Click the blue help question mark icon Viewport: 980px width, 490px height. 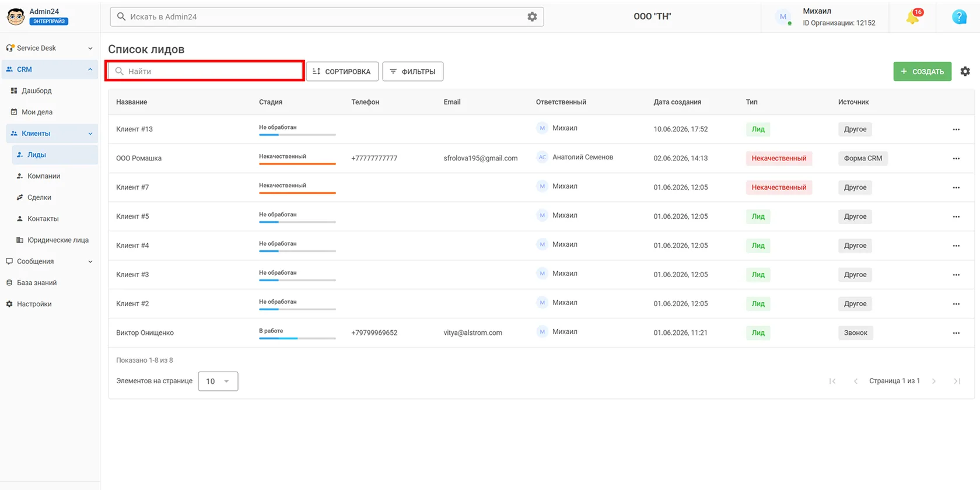(x=959, y=17)
